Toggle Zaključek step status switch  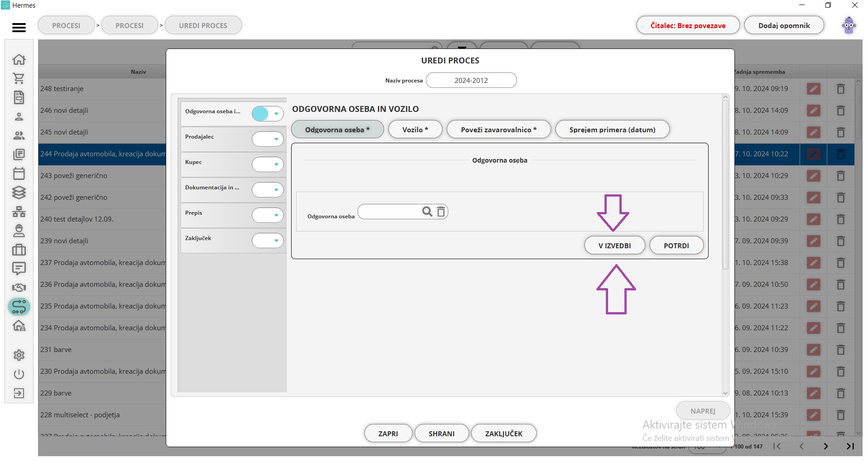point(268,241)
